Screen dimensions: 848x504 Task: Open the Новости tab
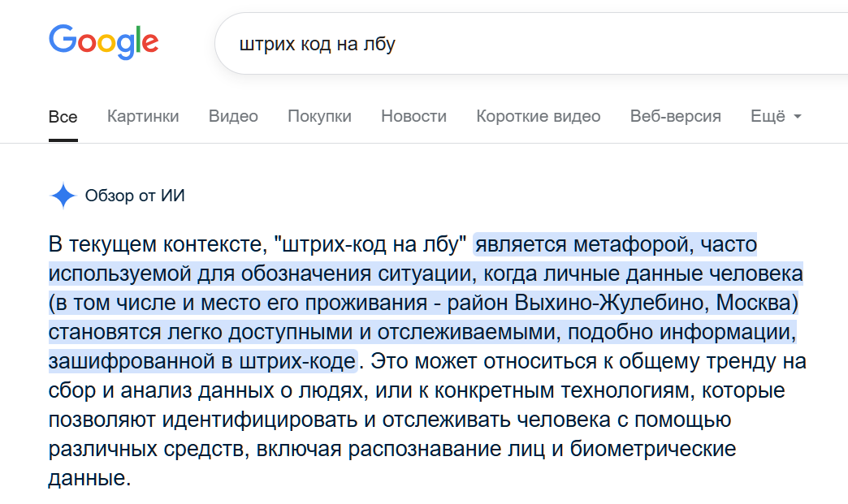413,116
